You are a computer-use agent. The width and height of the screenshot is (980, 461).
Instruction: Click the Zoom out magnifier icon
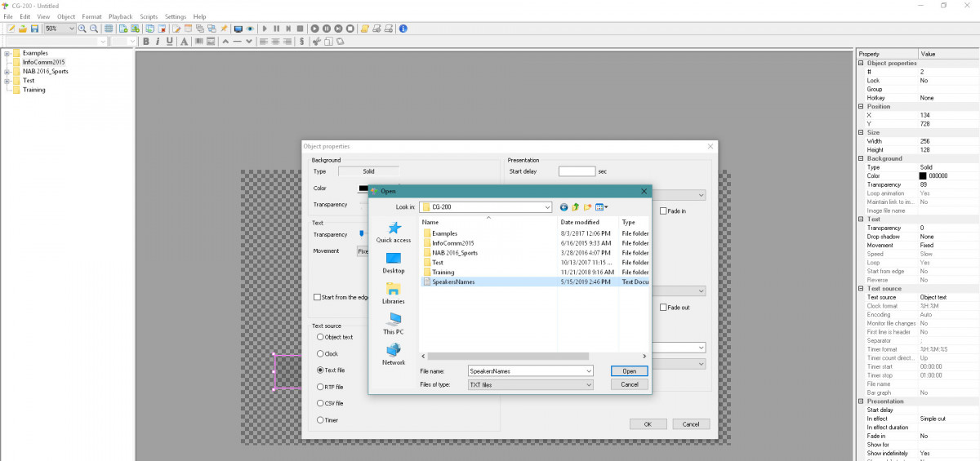point(94,29)
